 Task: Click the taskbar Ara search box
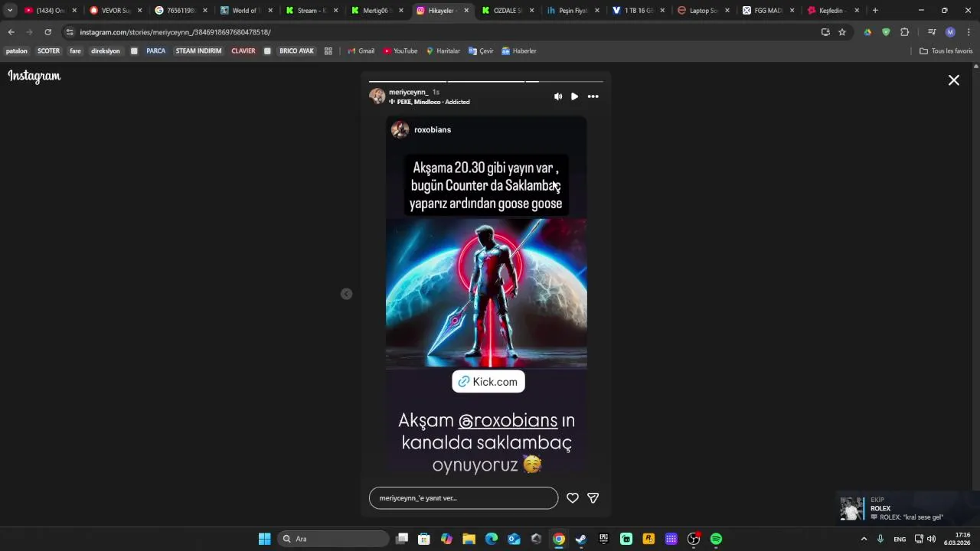point(333,539)
